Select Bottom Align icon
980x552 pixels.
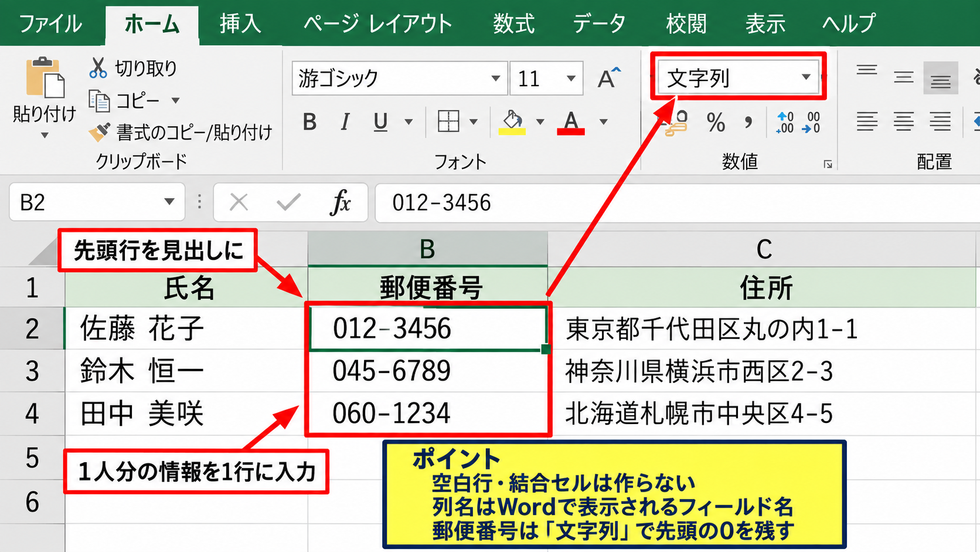941,79
